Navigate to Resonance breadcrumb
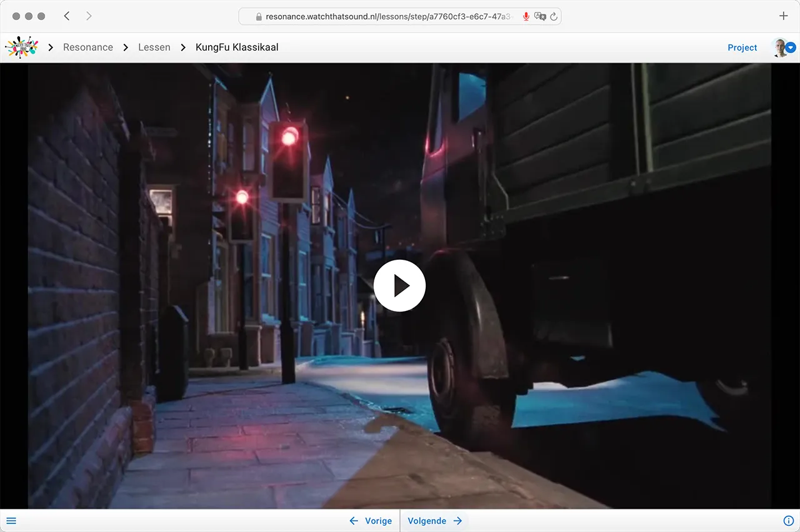800x532 pixels. point(88,47)
